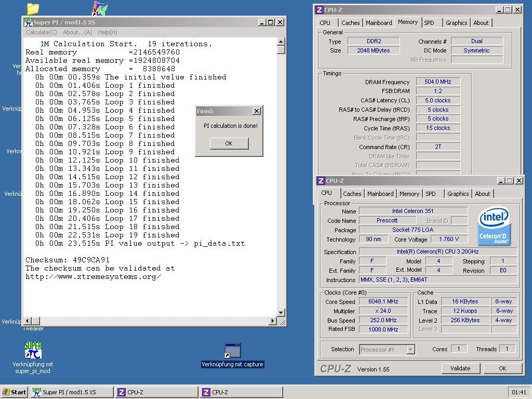Click the memory Type value DDR2
The width and height of the screenshot is (532, 399).
[x=374, y=41]
